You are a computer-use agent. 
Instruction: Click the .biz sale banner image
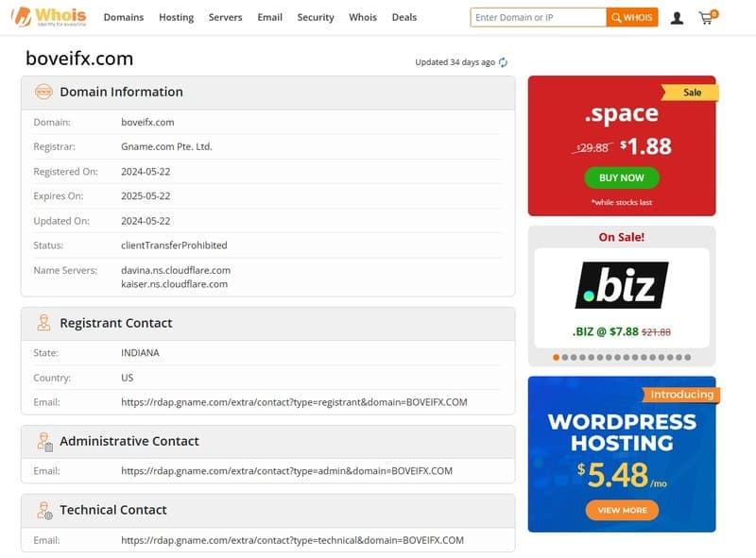click(x=621, y=285)
